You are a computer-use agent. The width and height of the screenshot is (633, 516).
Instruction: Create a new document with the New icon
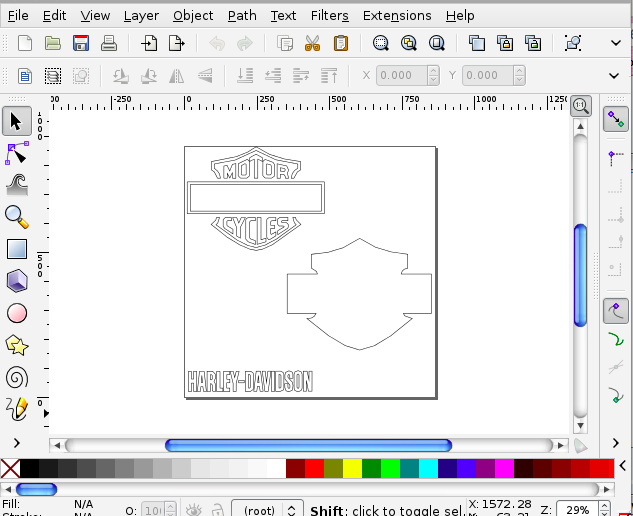pyautogui.click(x=25, y=43)
